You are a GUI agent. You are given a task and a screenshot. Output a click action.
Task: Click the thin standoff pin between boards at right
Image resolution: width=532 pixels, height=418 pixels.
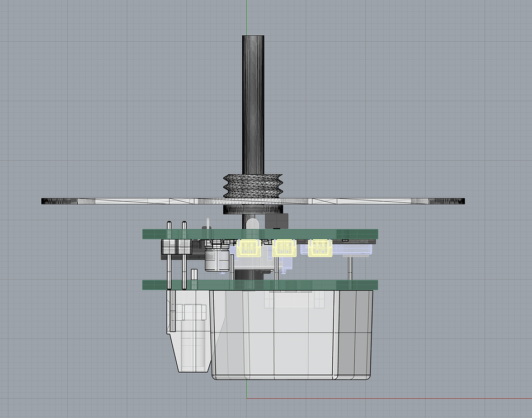click(350, 268)
